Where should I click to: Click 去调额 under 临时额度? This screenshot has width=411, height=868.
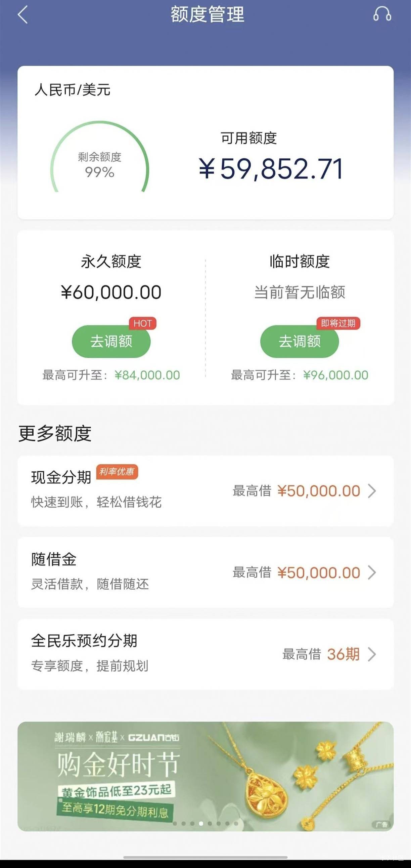(300, 341)
